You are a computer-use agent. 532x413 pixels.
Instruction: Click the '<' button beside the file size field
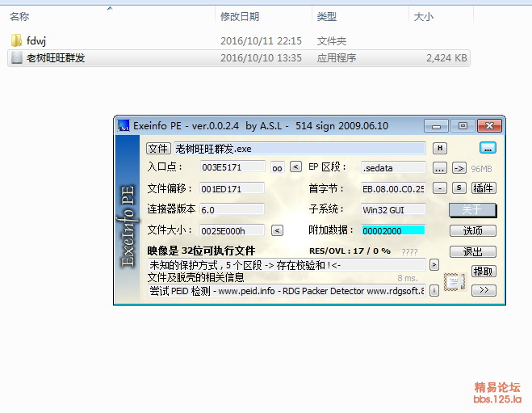point(277,230)
